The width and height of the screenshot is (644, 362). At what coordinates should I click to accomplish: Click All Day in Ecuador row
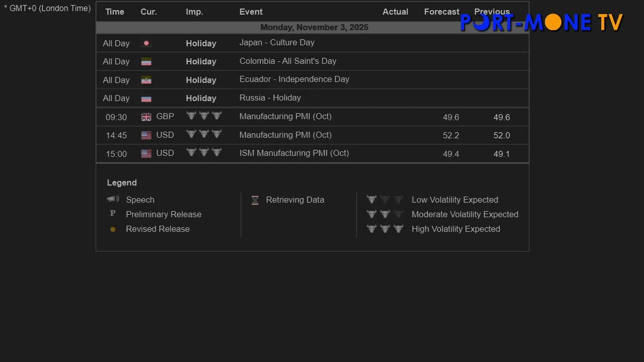point(116,80)
